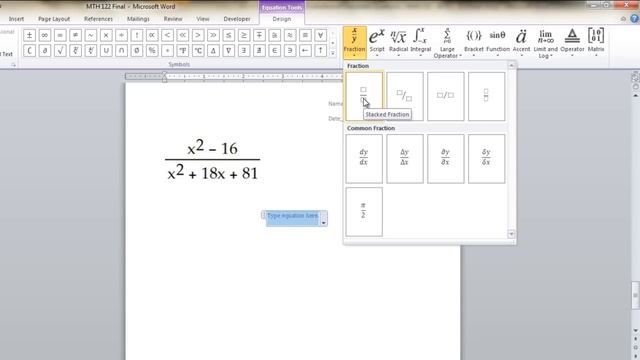
Task: Choose the Stacked Fraction template
Action: pyautogui.click(x=364, y=96)
